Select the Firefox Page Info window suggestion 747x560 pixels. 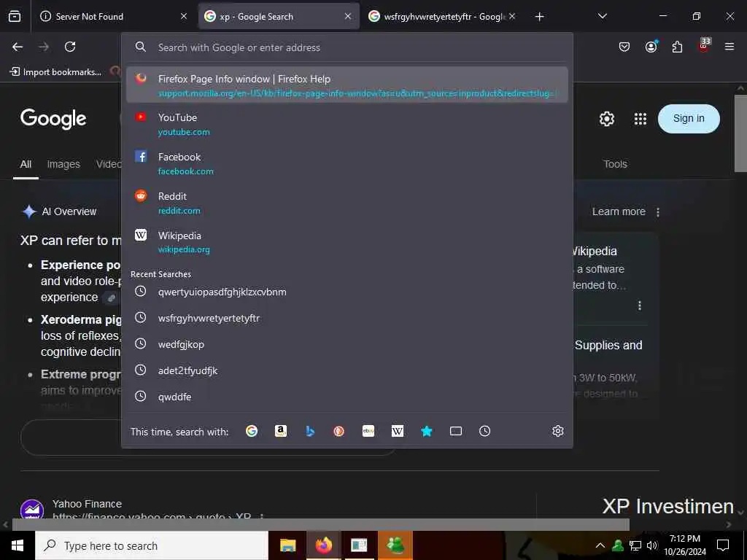[x=347, y=85]
